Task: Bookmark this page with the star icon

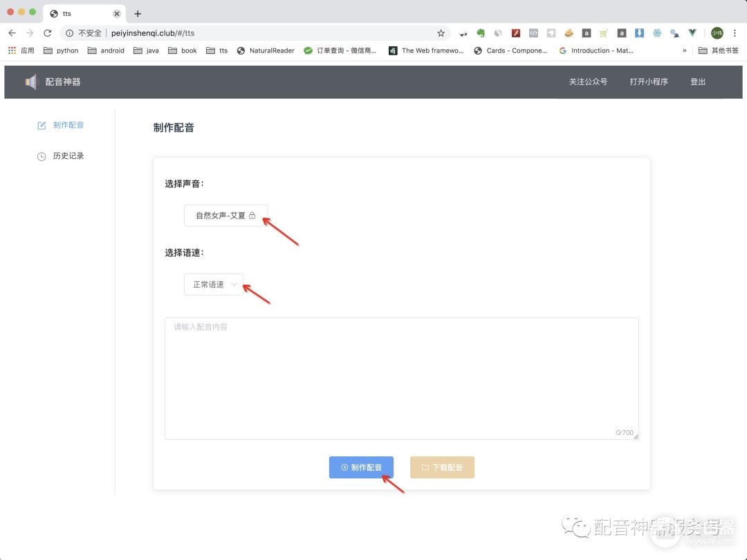Action: tap(441, 33)
